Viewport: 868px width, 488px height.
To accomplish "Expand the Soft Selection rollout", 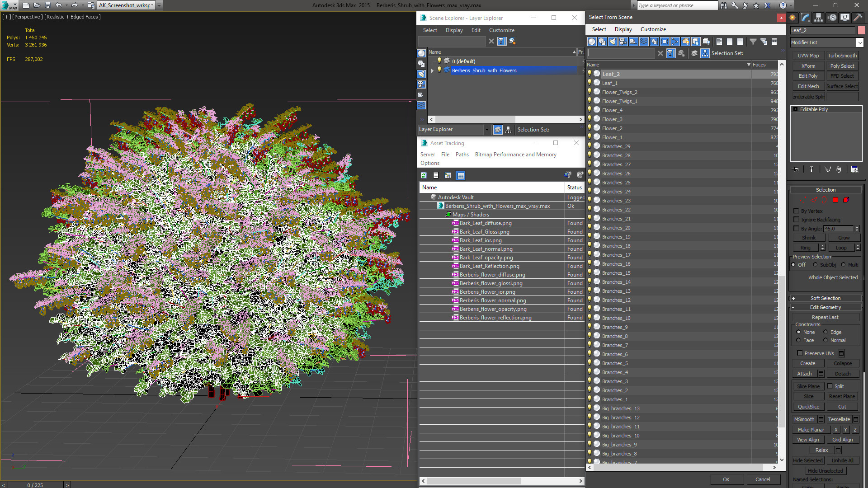I will (x=825, y=298).
